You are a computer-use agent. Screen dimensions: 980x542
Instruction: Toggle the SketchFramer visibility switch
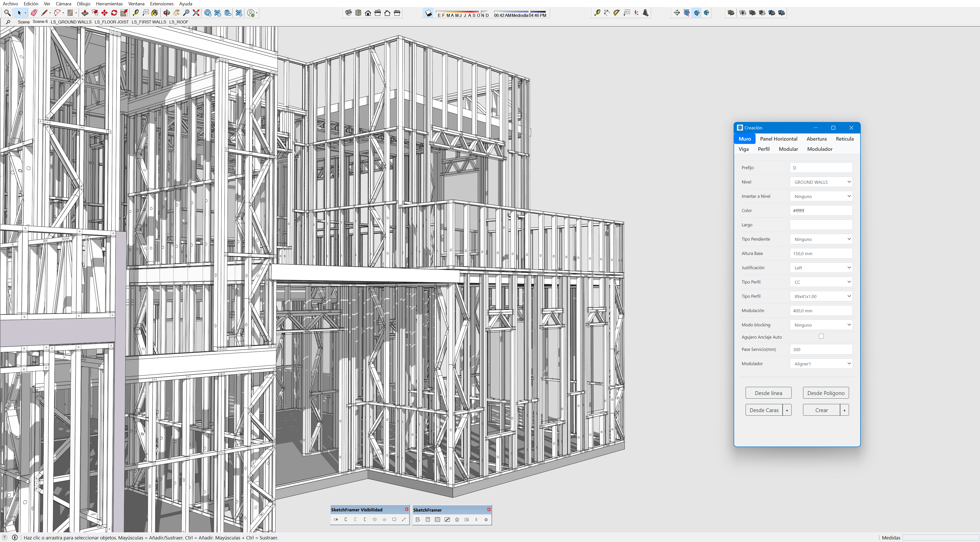[336, 519]
